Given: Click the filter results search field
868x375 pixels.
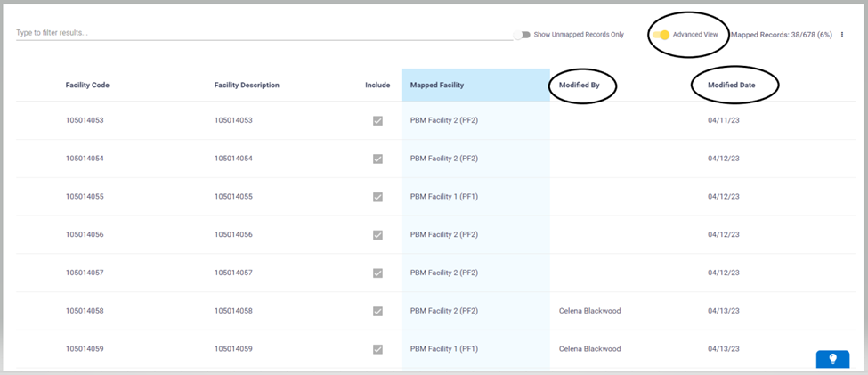Looking at the screenshot, I should click(x=263, y=33).
